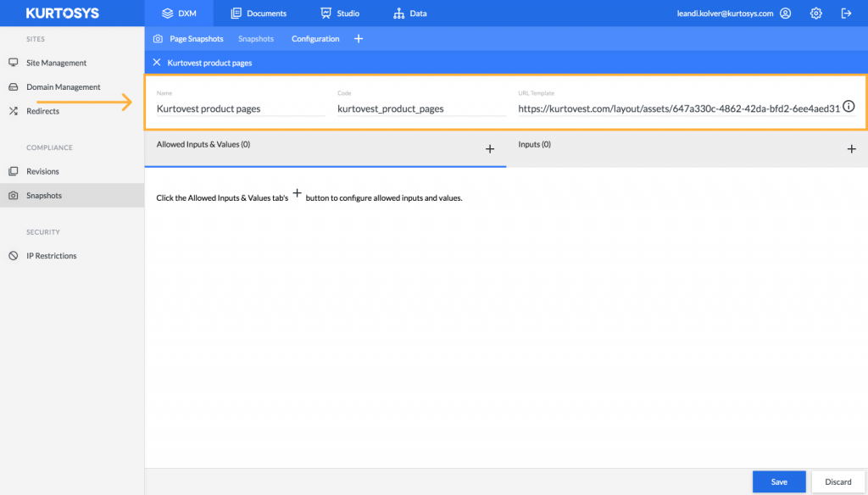Close the Kurtovest product pages panel
The height and width of the screenshot is (495, 868).
[x=156, y=62]
